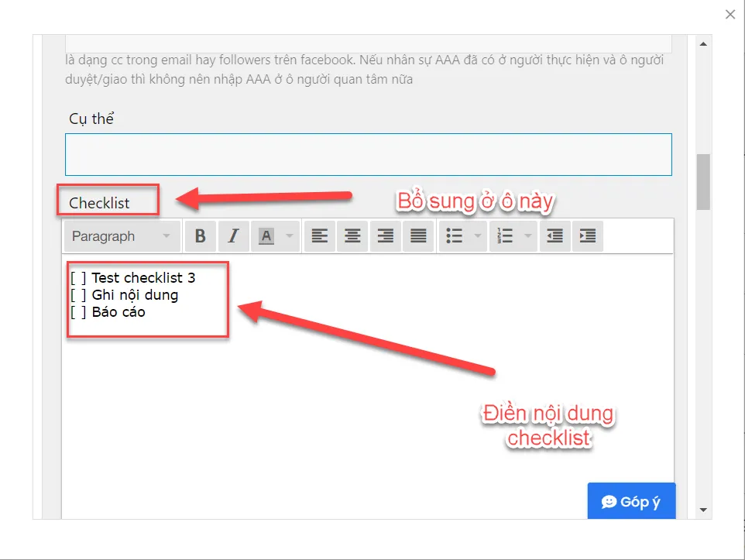Click the scrollbar down arrow
The width and height of the screenshot is (745, 560).
pyautogui.click(x=703, y=510)
